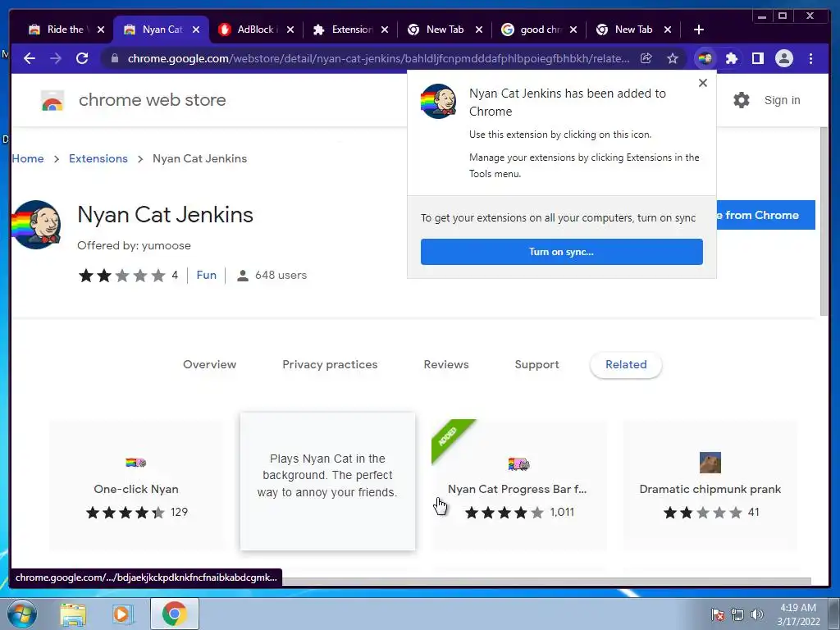
Task: Click the One-click Nyan icon
Action: 136,463
